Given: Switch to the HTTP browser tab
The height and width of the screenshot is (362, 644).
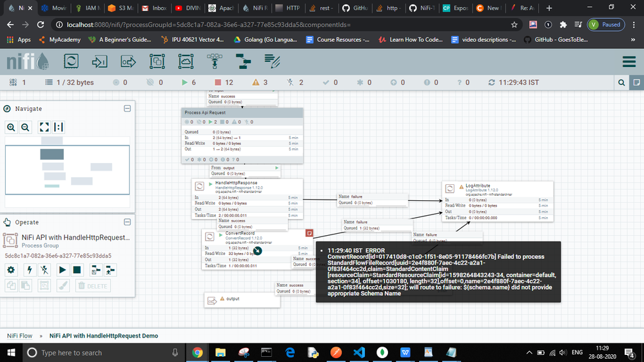Looking at the screenshot, I should point(288,8).
